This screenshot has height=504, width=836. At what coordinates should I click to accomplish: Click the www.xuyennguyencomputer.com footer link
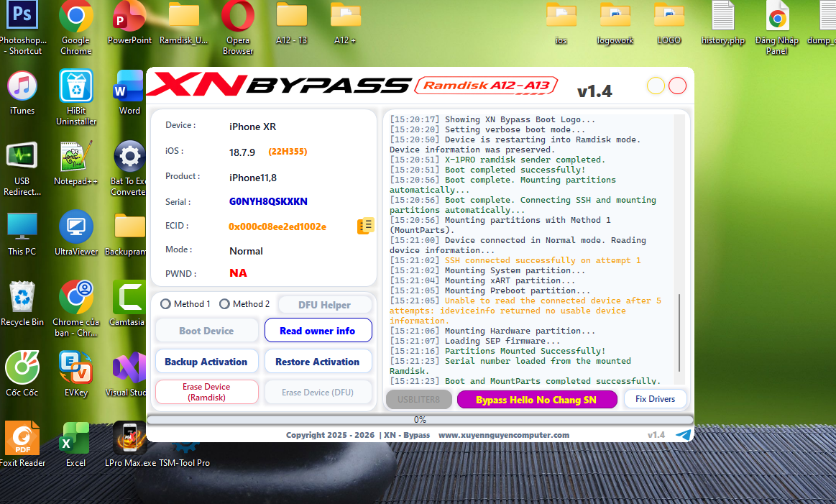click(504, 435)
